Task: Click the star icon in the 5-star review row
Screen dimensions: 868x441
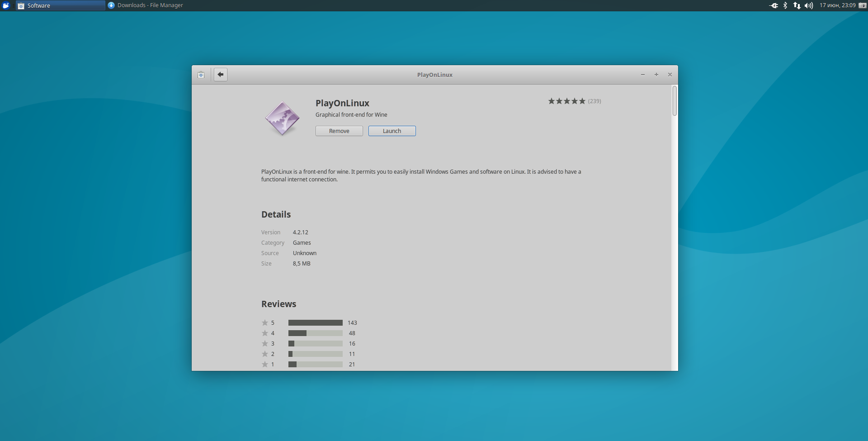Action: 265,322
